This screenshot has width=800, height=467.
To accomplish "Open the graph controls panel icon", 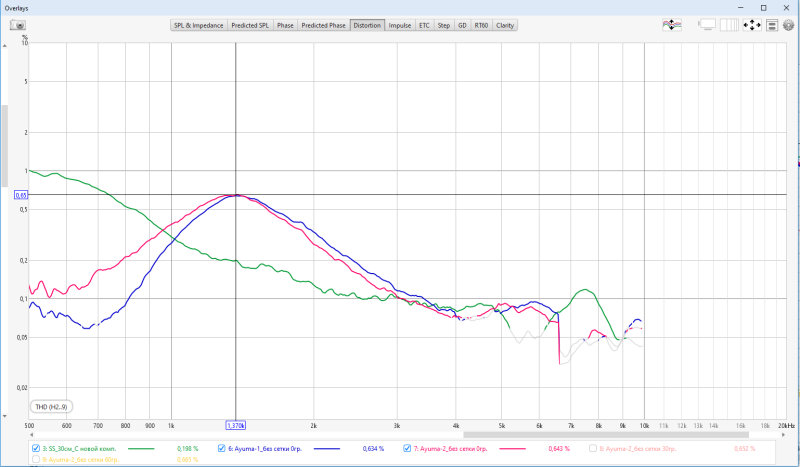I will click(x=772, y=25).
